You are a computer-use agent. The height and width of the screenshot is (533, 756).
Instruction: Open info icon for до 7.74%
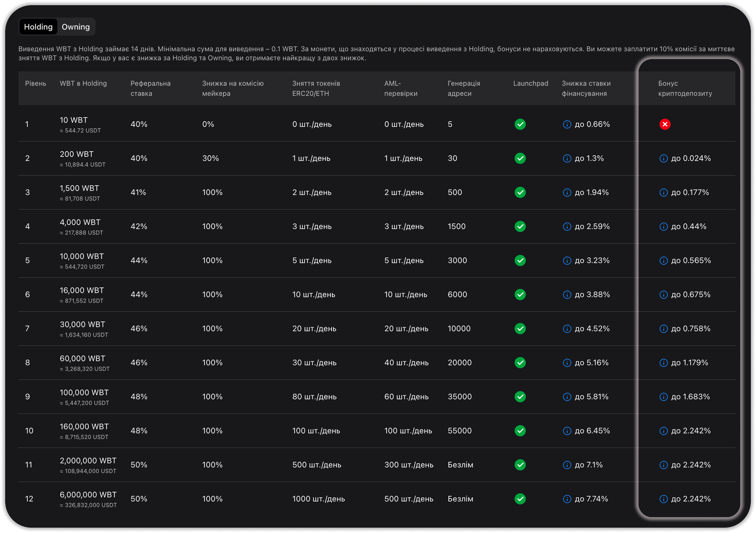[x=567, y=499]
